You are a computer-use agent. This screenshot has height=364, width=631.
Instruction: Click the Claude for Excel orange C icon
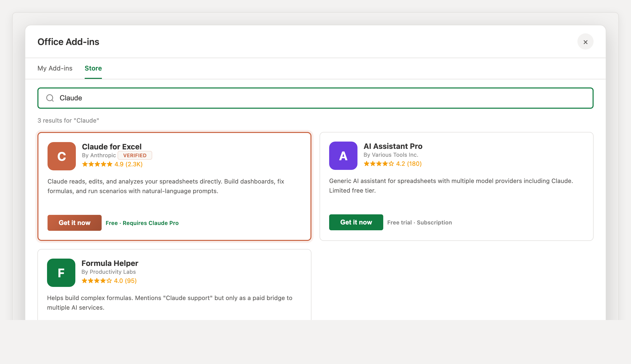coord(62,156)
